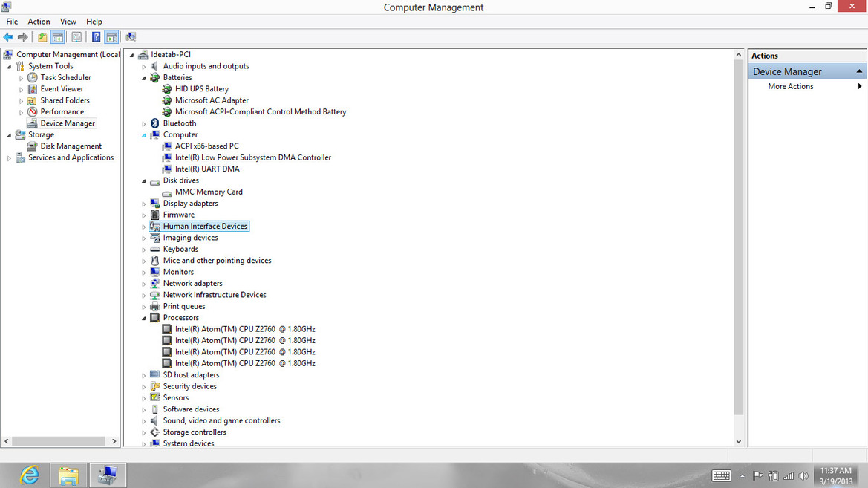The height and width of the screenshot is (488, 868).
Task: Open the View menu
Action: [x=68, y=22]
